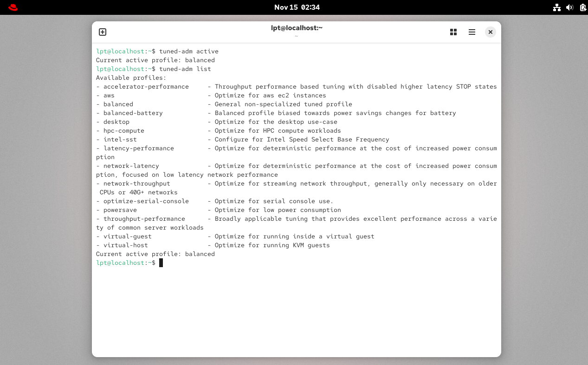Click the system status area top right
Screen dimensions: 588x365
pos(569,7)
